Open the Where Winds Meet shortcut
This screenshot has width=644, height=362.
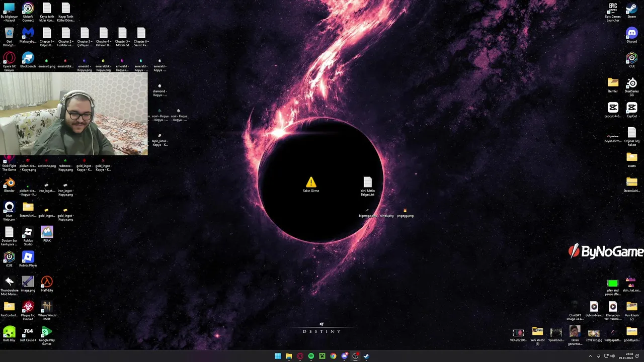pos(47,311)
